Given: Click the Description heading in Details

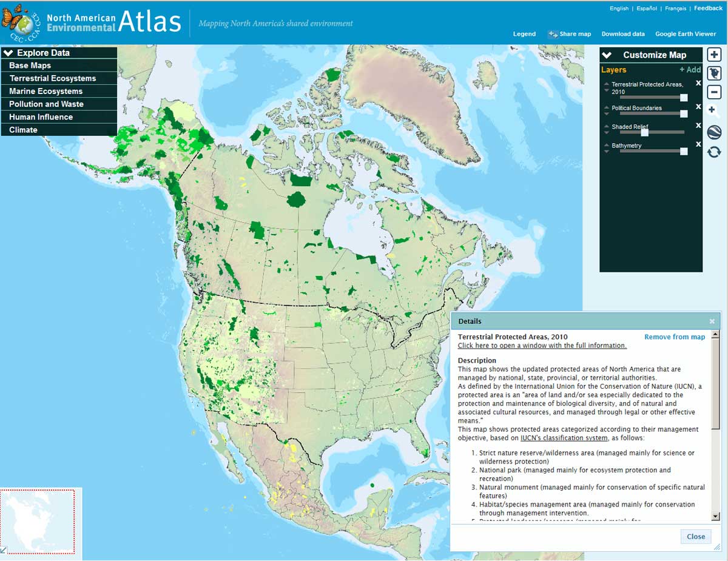Looking at the screenshot, I should (477, 361).
